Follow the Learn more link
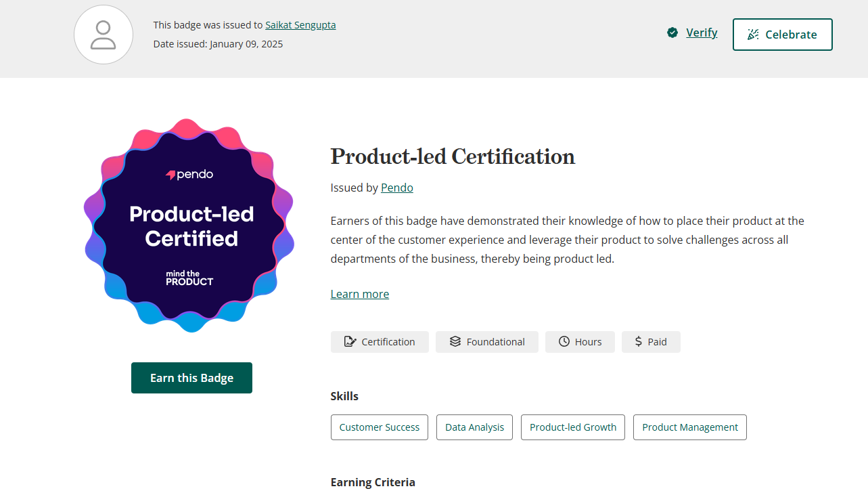 coord(360,294)
